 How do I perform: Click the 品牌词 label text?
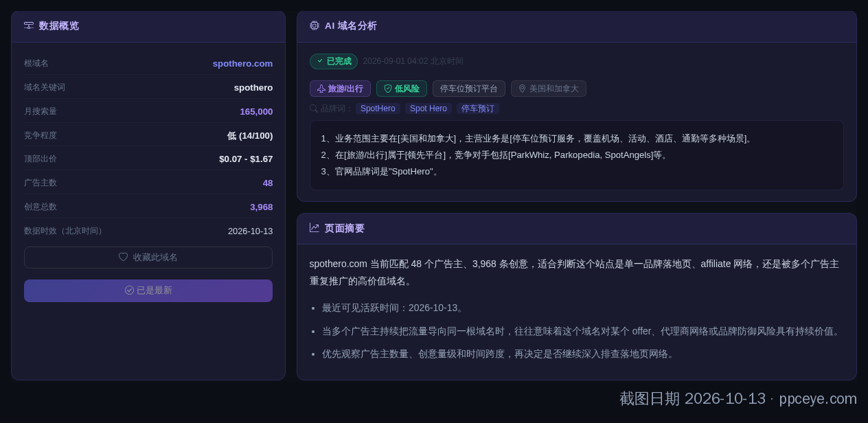336,108
